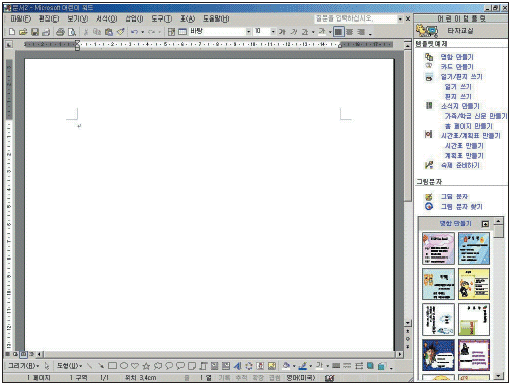510x384 pixels.
Task: Click the Print icon in the toolbar
Action: [60, 32]
